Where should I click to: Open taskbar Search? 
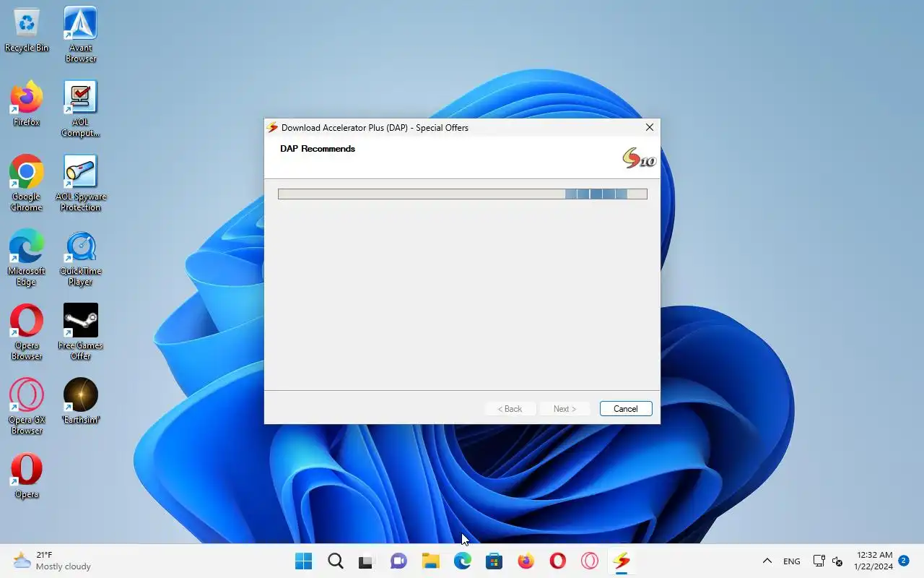point(336,561)
